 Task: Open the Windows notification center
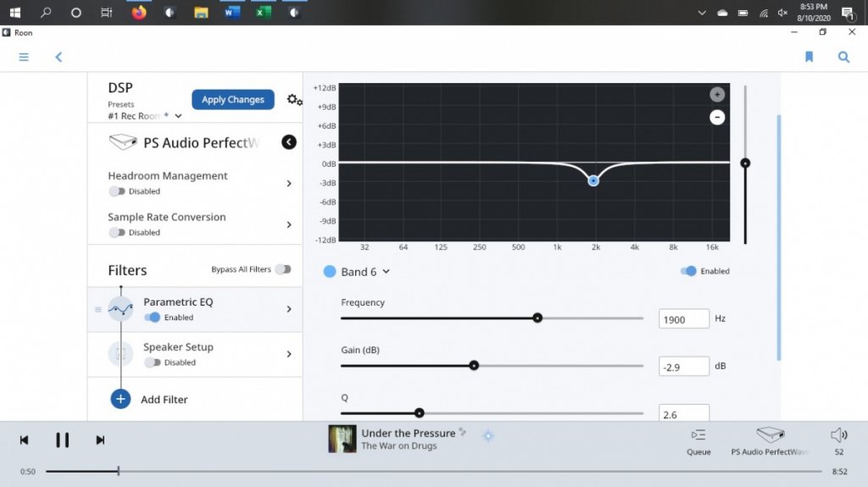[x=848, y=13]
